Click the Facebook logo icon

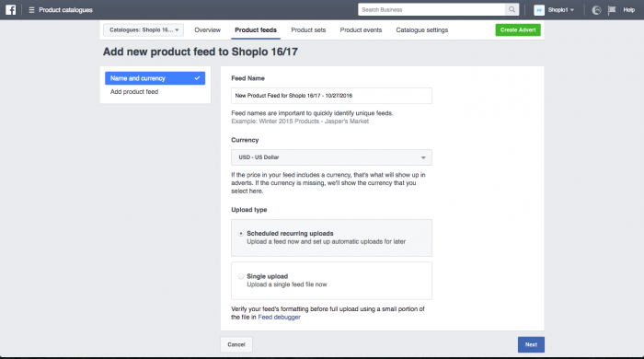click(11, 10)
